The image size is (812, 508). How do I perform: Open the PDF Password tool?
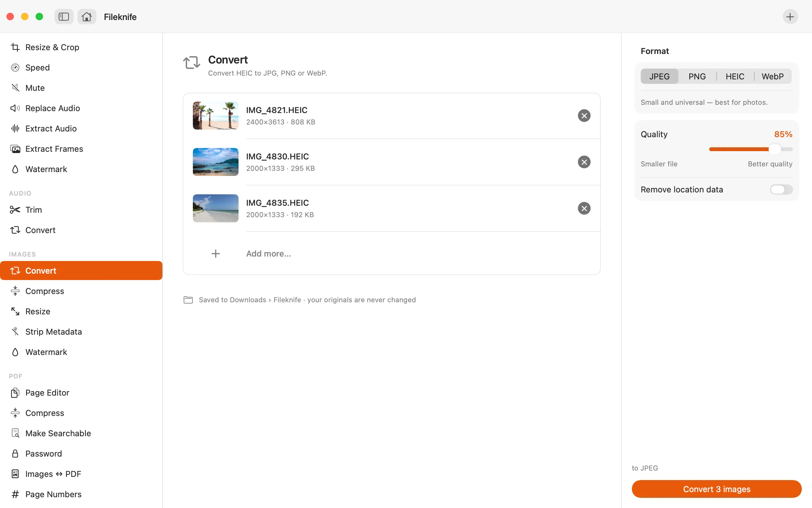coord(81,454)
